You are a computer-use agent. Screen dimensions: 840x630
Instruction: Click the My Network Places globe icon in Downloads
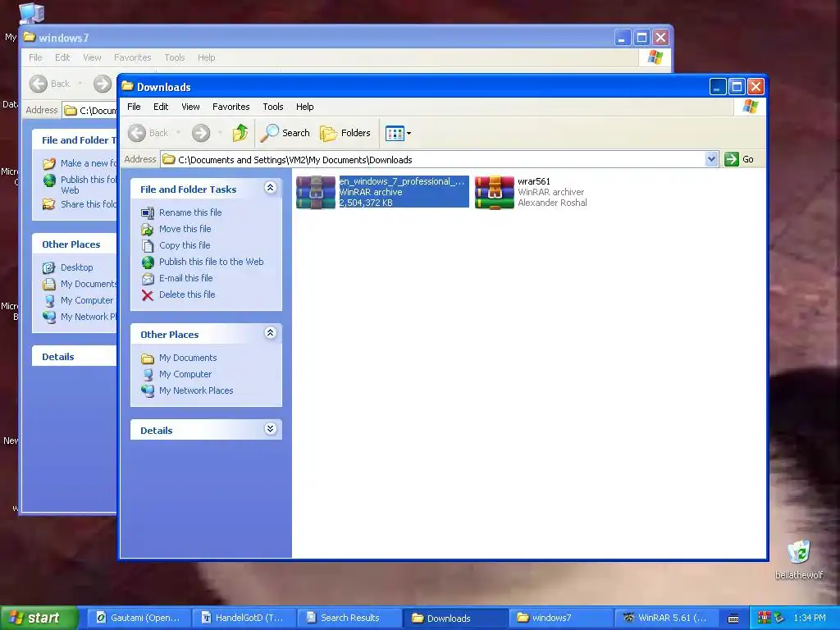[148, 391]
